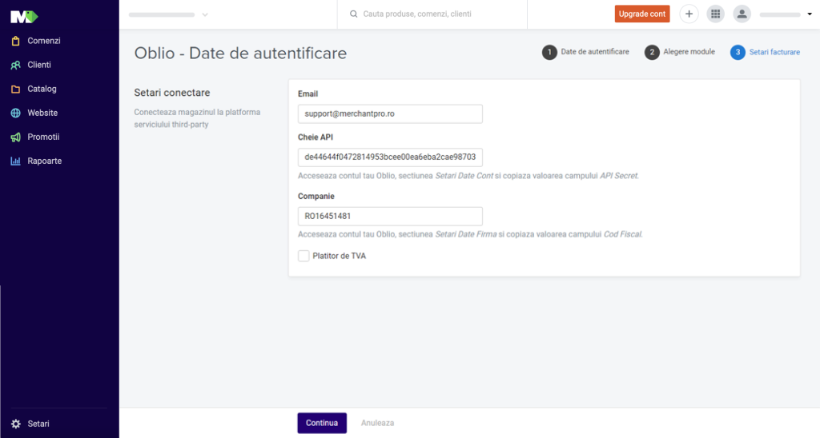Click the user avatar icon
The width and height of the screenshot is (820, 438).
click(742, 14)
